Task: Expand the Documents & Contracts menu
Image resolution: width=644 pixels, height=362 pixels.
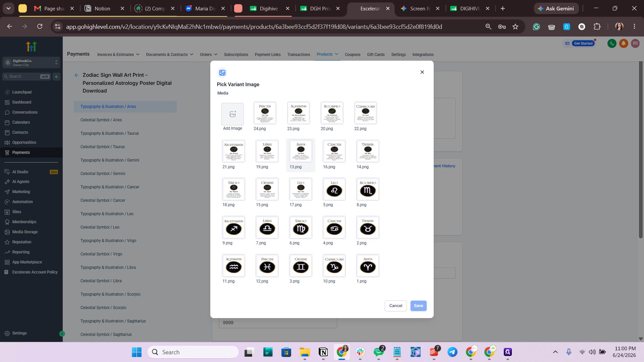Action: 169,55
